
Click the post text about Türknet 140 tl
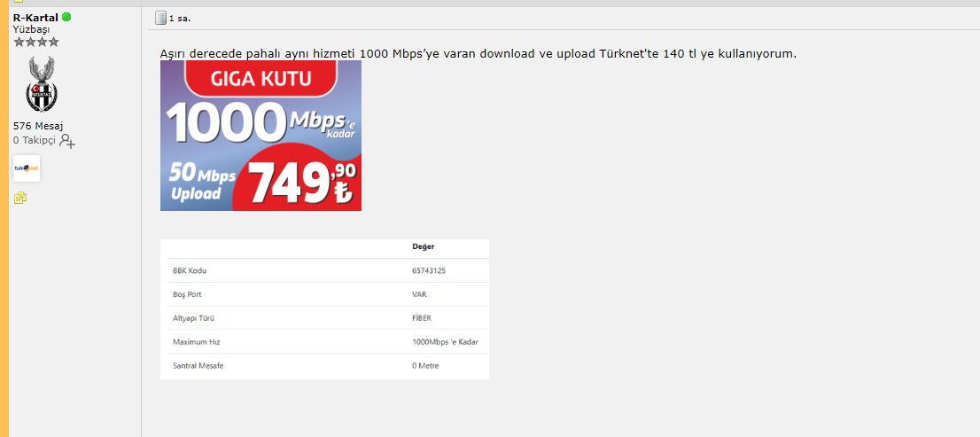pyautogui.click(x=478, y=54)
